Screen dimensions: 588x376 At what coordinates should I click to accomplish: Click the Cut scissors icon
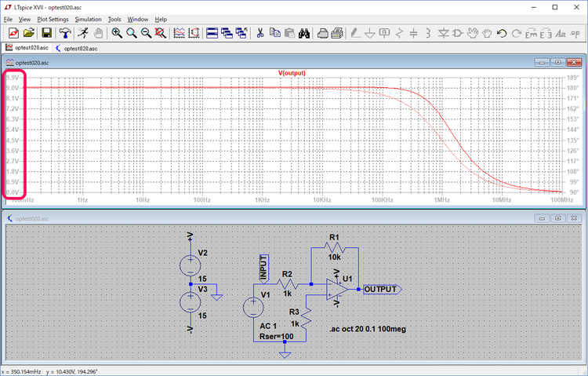(260, 33)
